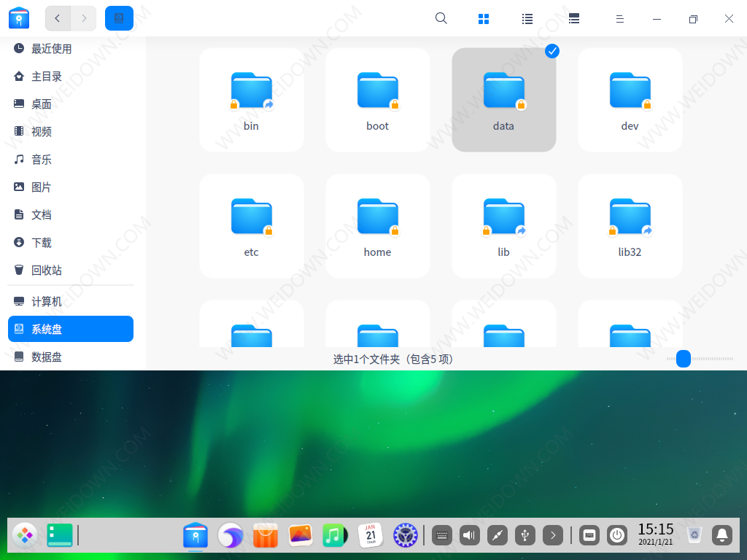
Task: Open onscreen keyboard tray icon
Action: (441, 535)
